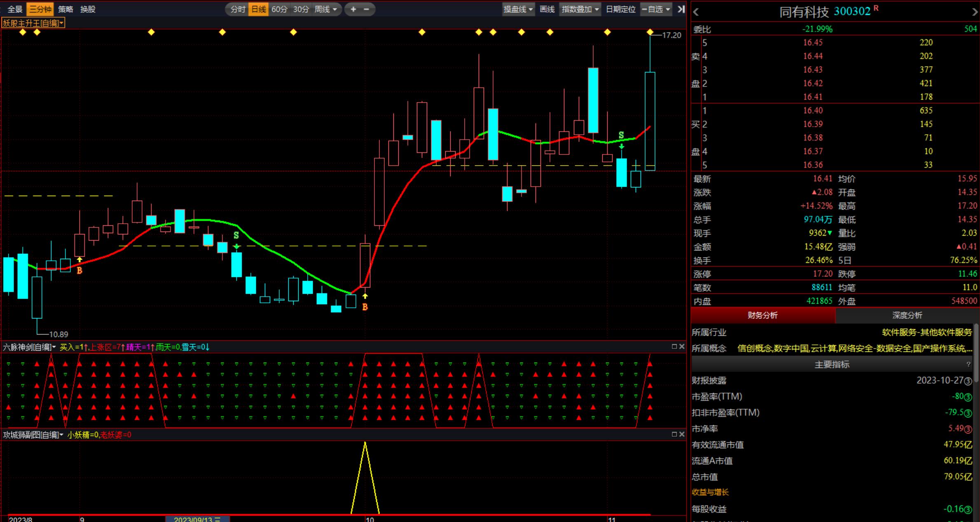Close the 六脉神剑 indicator panel
Screen dimensions: 980x522
(x=682, y=346)
